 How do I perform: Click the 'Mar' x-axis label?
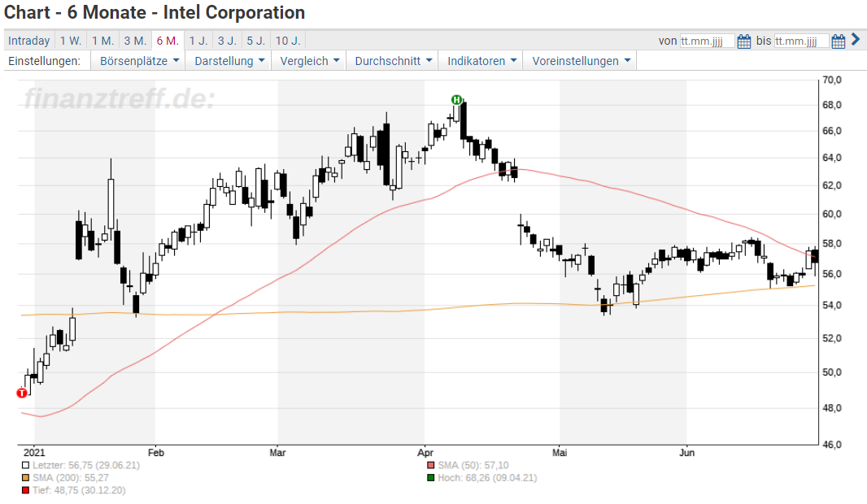[x=277, y=453]
